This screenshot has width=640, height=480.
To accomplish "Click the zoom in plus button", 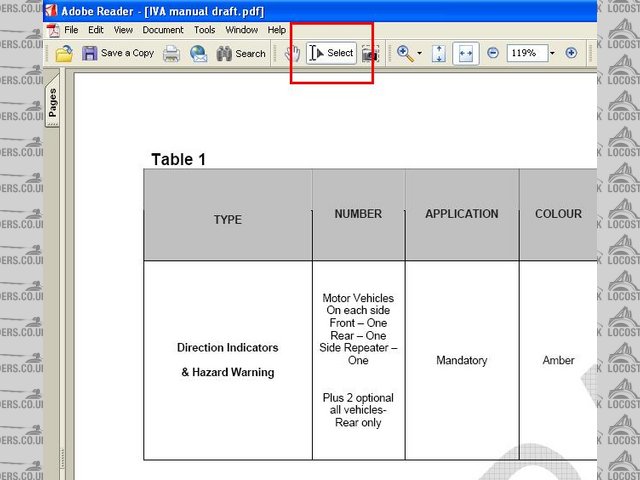I will pos(571,53).
